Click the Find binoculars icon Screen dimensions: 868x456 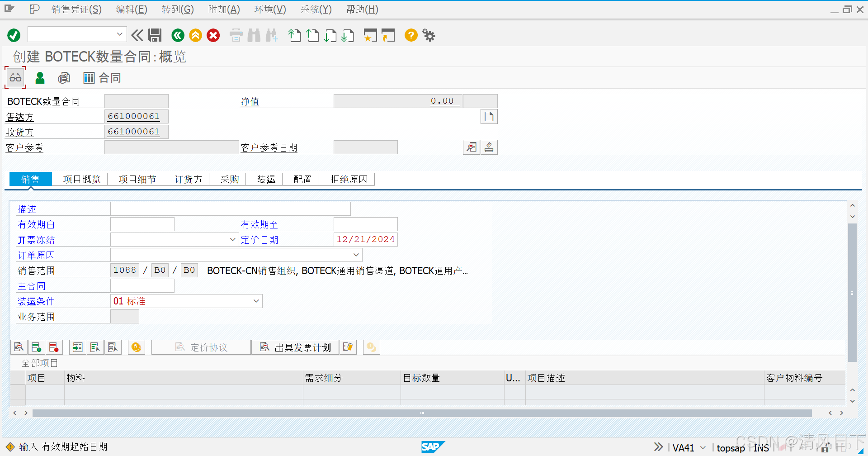(x=254, y=35)
